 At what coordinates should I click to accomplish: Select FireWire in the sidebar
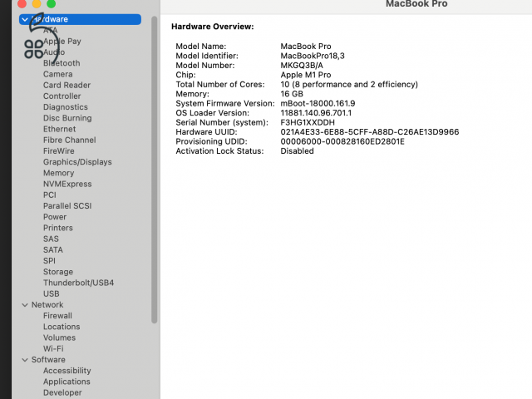59,151
